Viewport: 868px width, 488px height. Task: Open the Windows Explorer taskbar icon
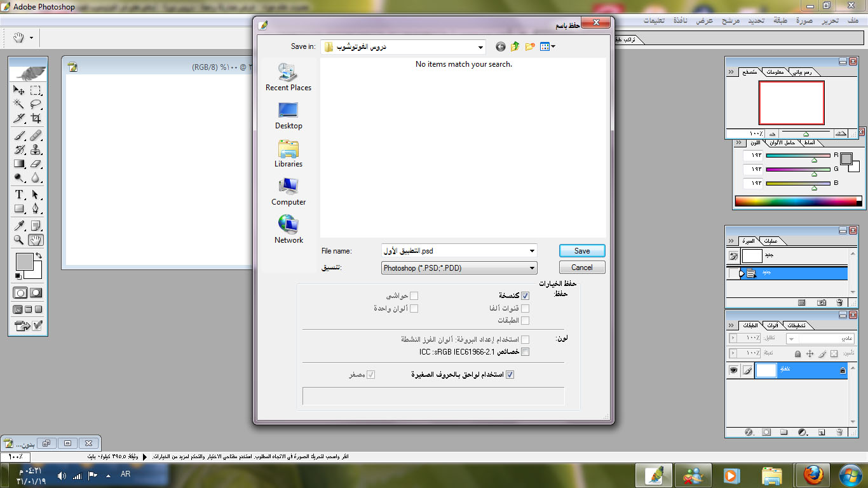[x=771, y=475]
